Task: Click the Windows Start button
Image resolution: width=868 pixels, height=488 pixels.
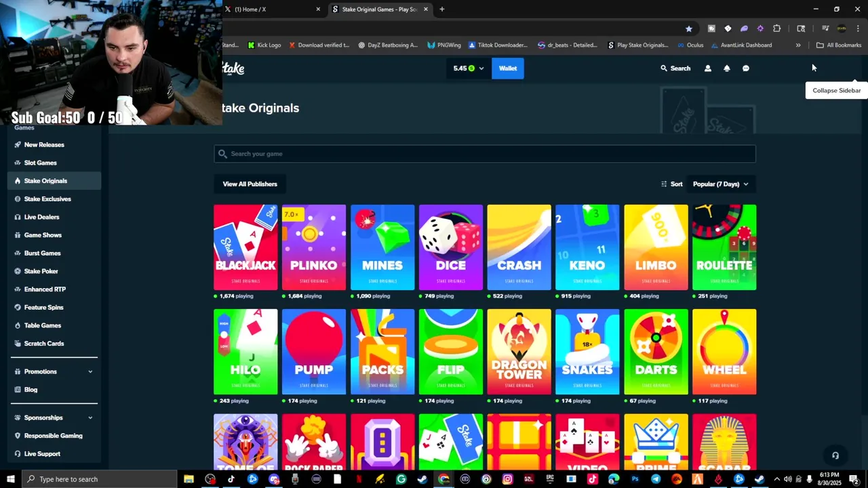Action: coord(10,479)
